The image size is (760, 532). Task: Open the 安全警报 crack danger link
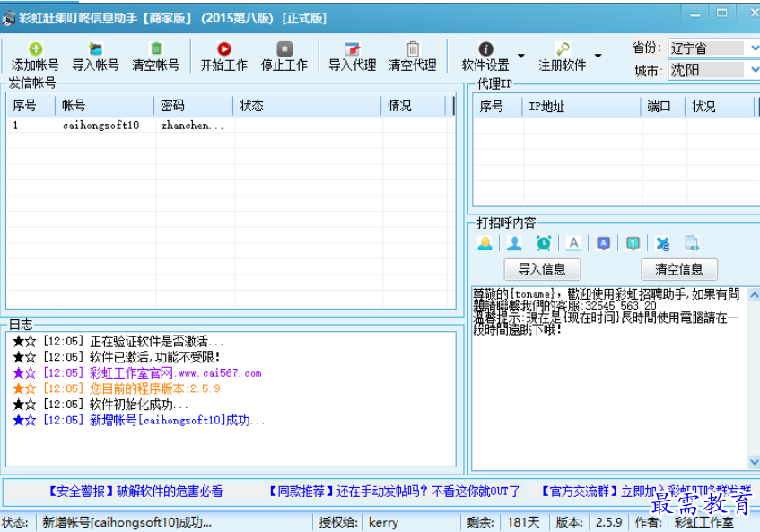[135, 492]
